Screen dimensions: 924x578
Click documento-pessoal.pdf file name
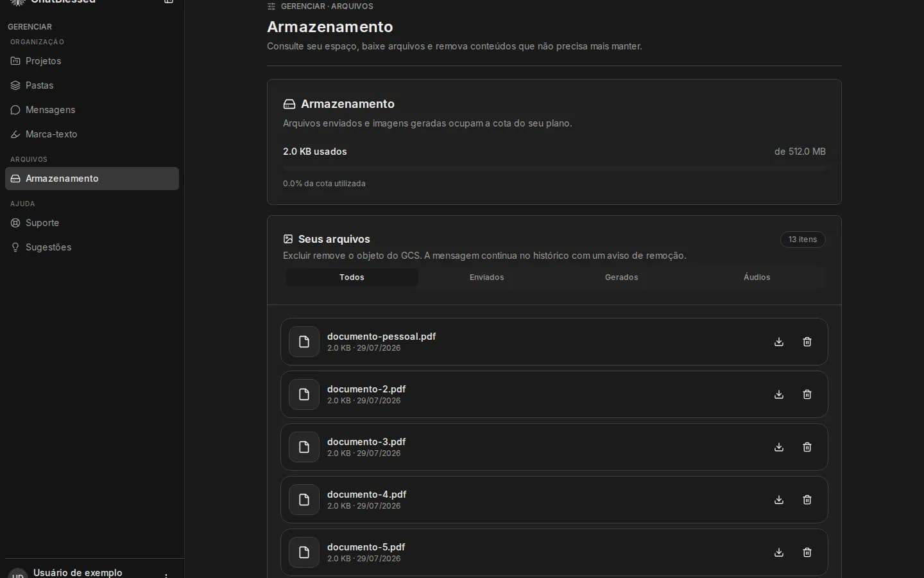[381, 337]
